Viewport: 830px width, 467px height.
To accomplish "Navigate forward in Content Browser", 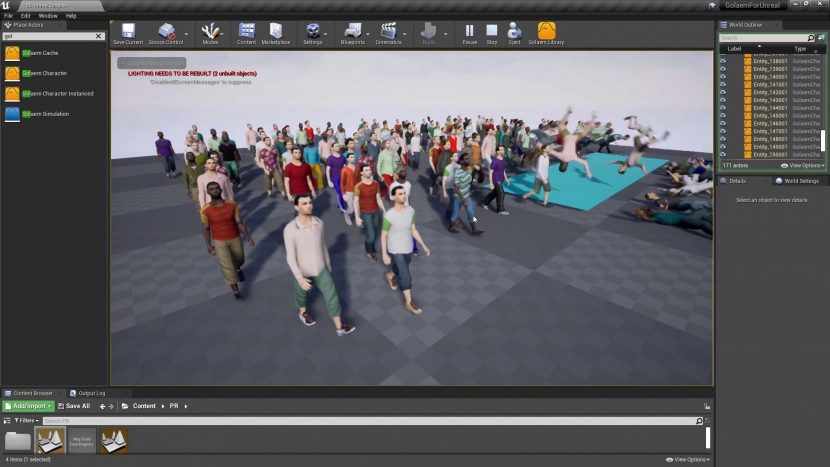I will click(111, 407).
